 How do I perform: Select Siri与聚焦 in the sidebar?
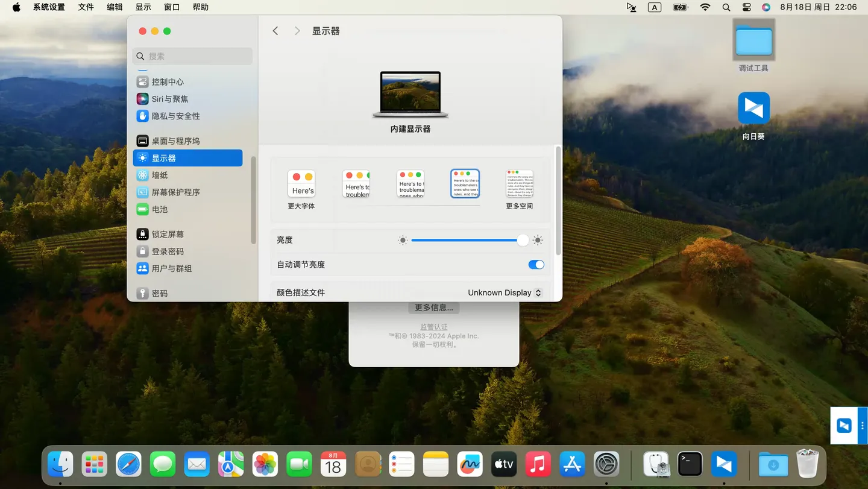[x=169, y=99]
